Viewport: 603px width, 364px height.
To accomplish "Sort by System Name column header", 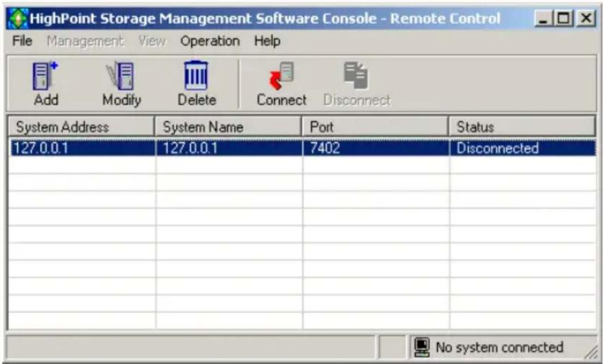I will 228,126.
